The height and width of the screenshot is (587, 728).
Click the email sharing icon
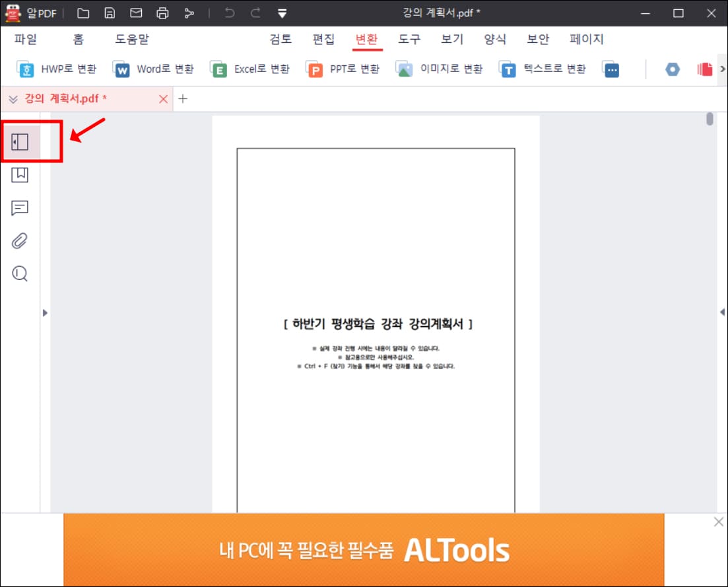(136, 13)
